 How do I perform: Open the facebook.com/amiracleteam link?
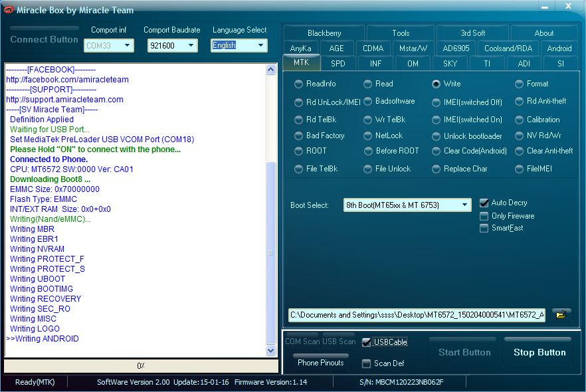(x=67, y=80)
